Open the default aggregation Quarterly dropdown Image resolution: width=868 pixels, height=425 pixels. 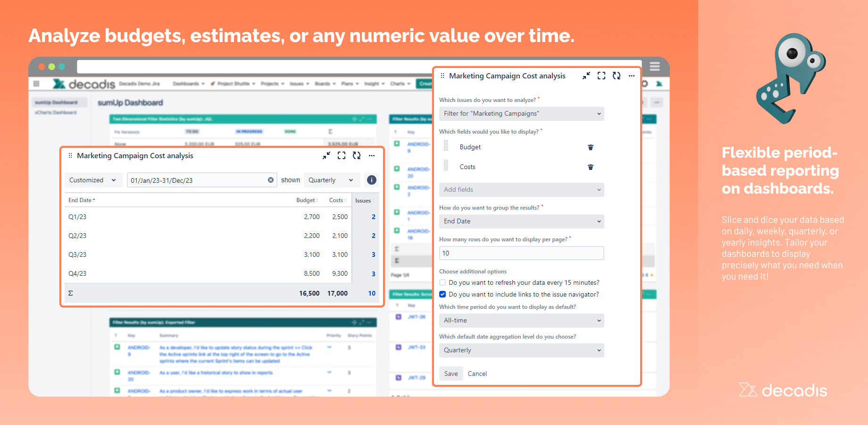coord(521,350)
